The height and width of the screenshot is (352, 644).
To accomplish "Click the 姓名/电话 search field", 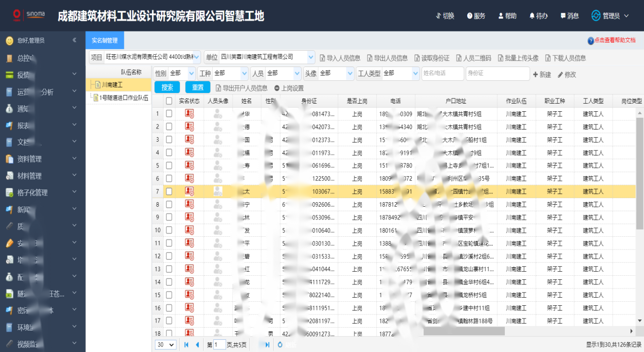I will click(x=443, y=74).
